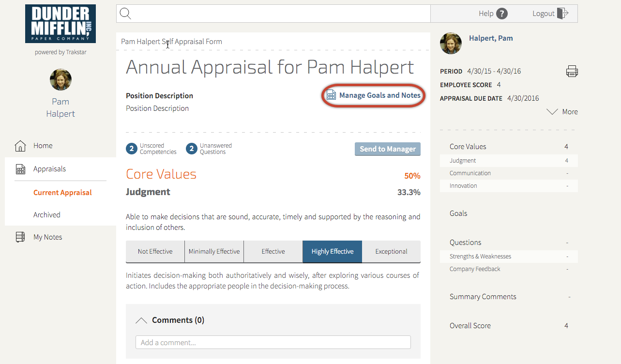Print the appraisal with the printer icon
This screenshot has height=364, width=621.
[x=572, y=72]
